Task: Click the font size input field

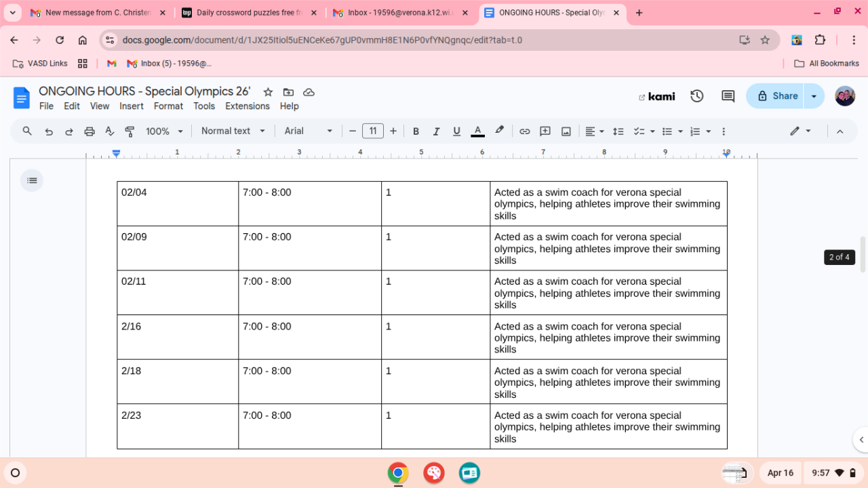Action: (372, 131)
